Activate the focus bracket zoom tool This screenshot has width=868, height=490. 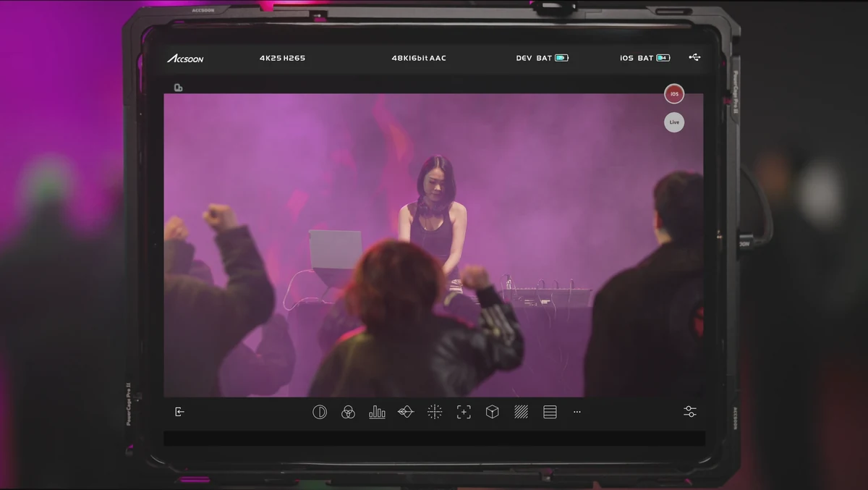[x=464, y=412]
